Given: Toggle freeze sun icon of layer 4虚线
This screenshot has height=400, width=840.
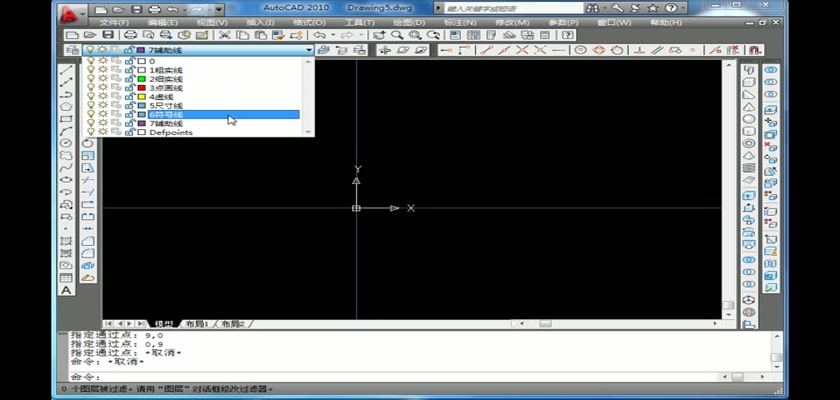Looking at the screenshot, I should pos(102,96).
